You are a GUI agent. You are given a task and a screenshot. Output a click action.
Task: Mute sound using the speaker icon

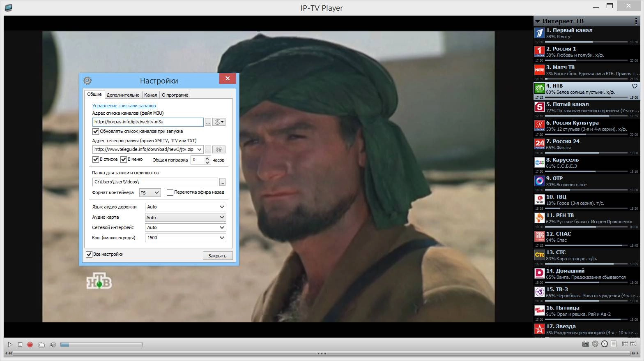point(53,344)
